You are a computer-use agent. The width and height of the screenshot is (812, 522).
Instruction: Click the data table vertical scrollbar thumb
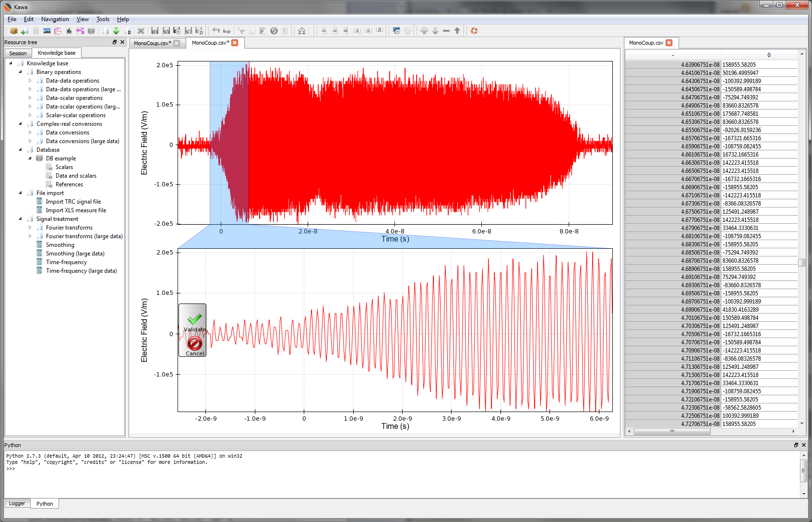tap(801, 262)
